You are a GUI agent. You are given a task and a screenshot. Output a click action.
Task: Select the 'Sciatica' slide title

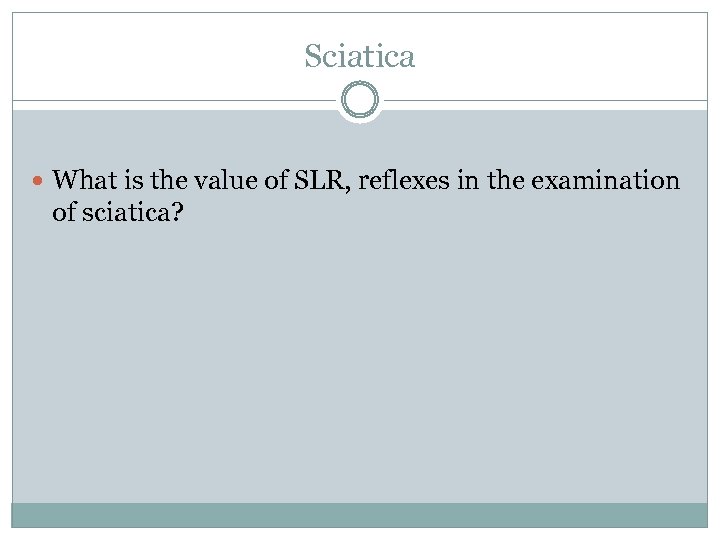coord(360,57)
